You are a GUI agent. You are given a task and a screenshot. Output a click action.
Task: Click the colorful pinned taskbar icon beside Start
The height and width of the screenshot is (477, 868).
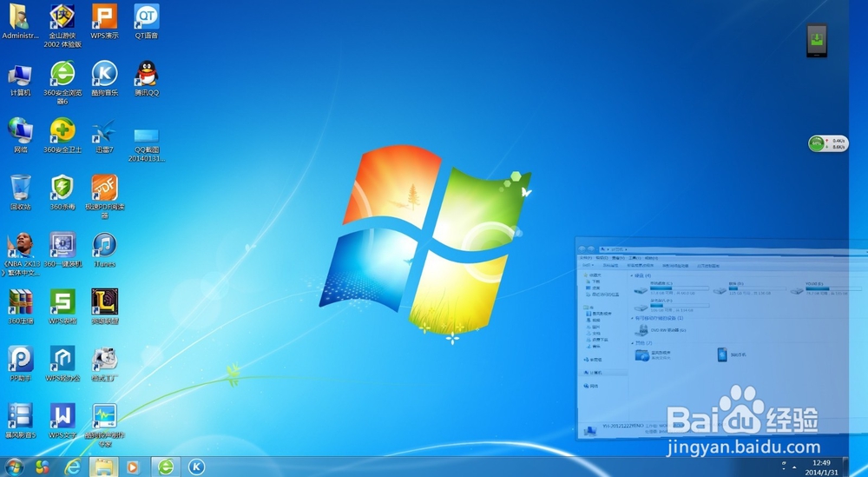click(x=43, y=467)
